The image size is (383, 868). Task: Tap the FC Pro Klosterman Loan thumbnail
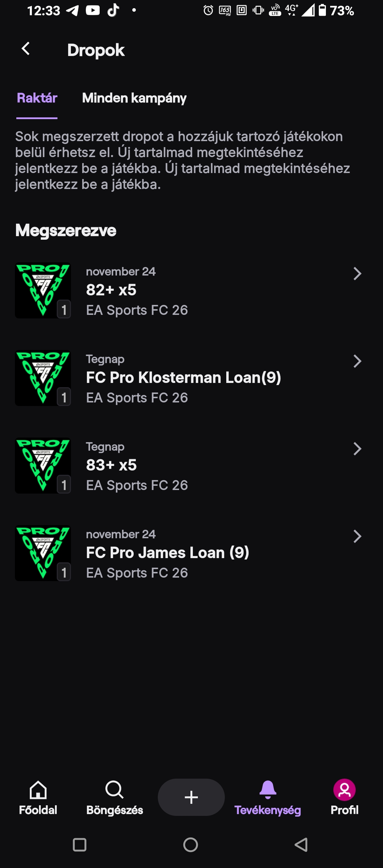pyautogui.click(x=43, y=378)
